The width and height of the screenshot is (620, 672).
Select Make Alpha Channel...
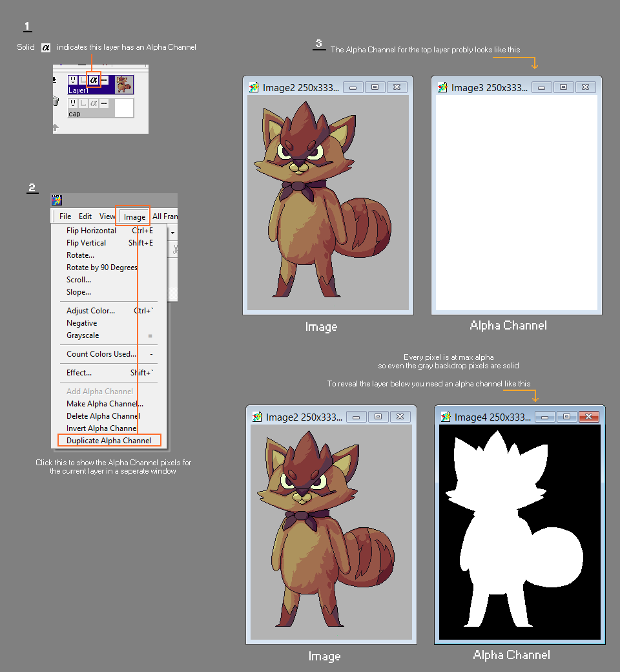tap(109, 404)
